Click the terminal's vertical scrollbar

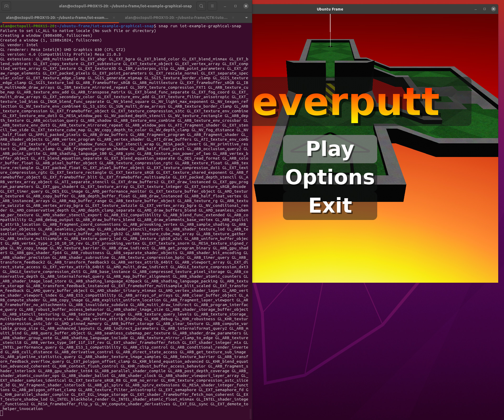click(x=250, y=414)
